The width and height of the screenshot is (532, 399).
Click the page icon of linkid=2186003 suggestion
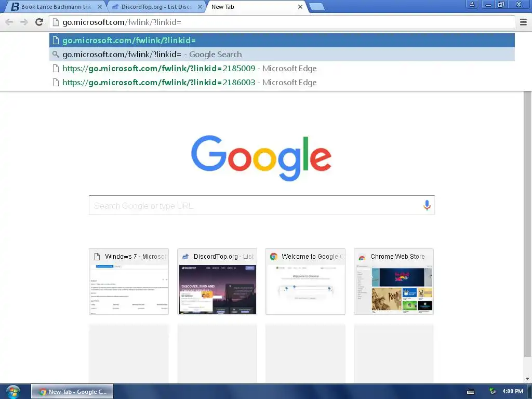click(x=56, y=83)
